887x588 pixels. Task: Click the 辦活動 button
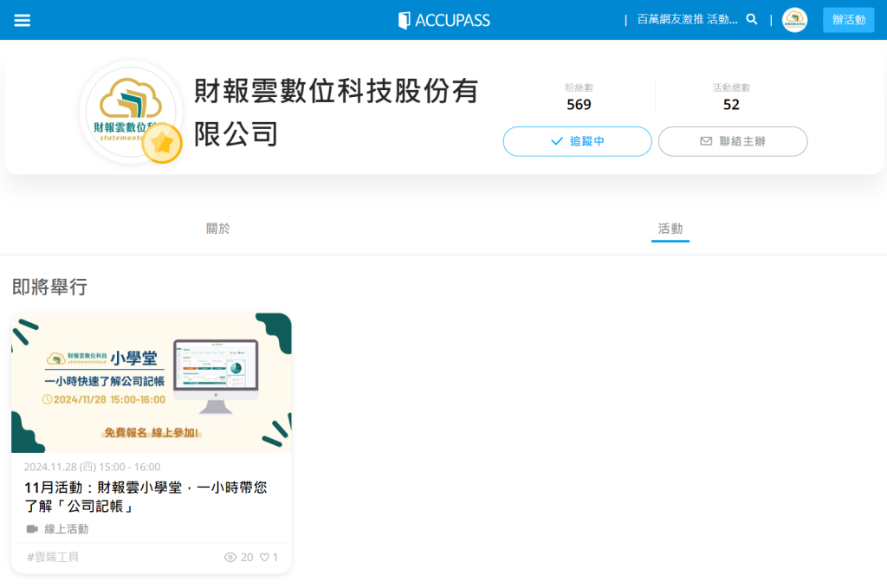(x=849, y=20)
